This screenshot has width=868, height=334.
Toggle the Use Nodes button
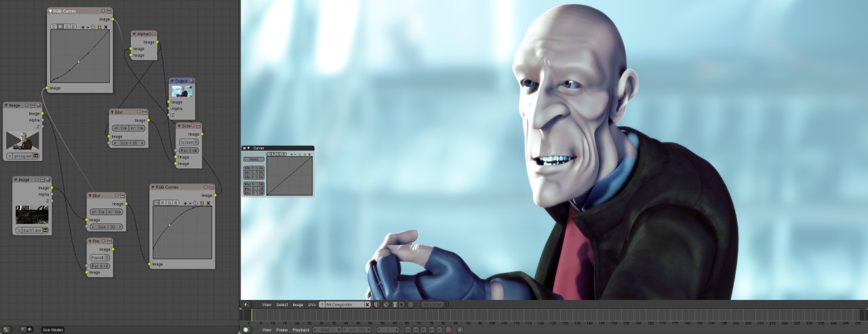pos(53,330)
